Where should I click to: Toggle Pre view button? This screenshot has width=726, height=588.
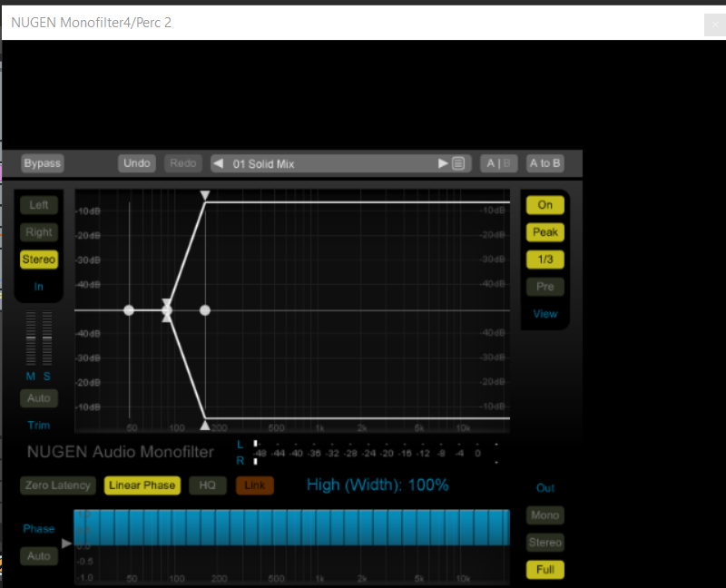click(x=545, y=287)
